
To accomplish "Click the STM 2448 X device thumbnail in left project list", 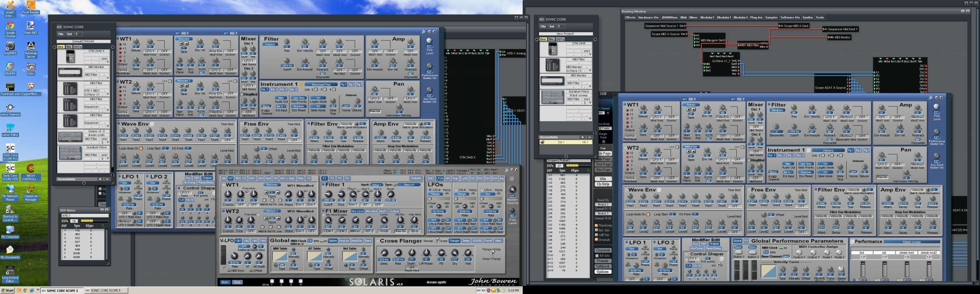I will [70, 57].
